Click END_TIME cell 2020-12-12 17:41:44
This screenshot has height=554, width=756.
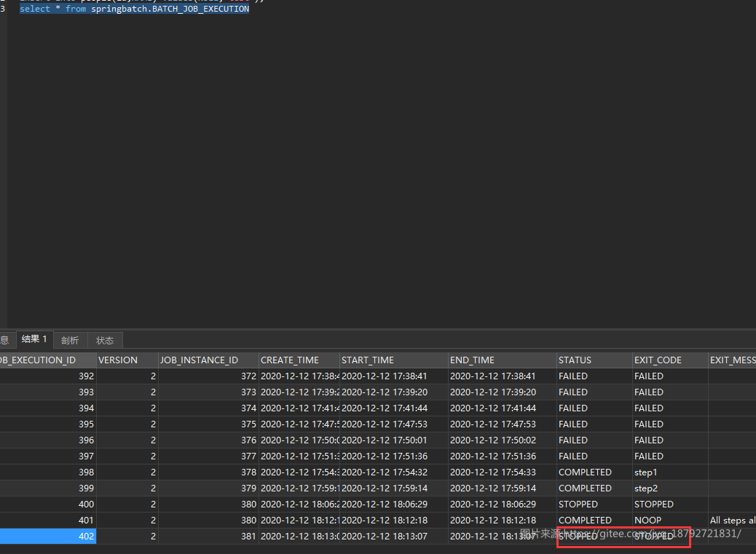[503, 408]
